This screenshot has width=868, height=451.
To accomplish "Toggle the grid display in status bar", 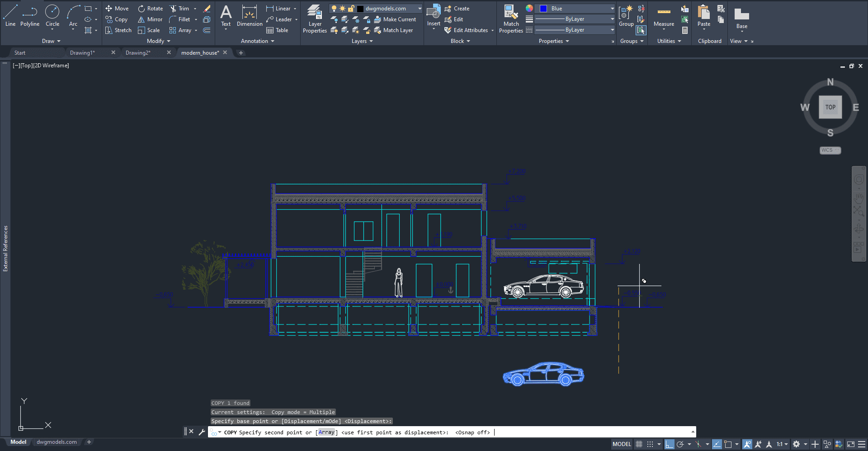I will pos(639,444).
